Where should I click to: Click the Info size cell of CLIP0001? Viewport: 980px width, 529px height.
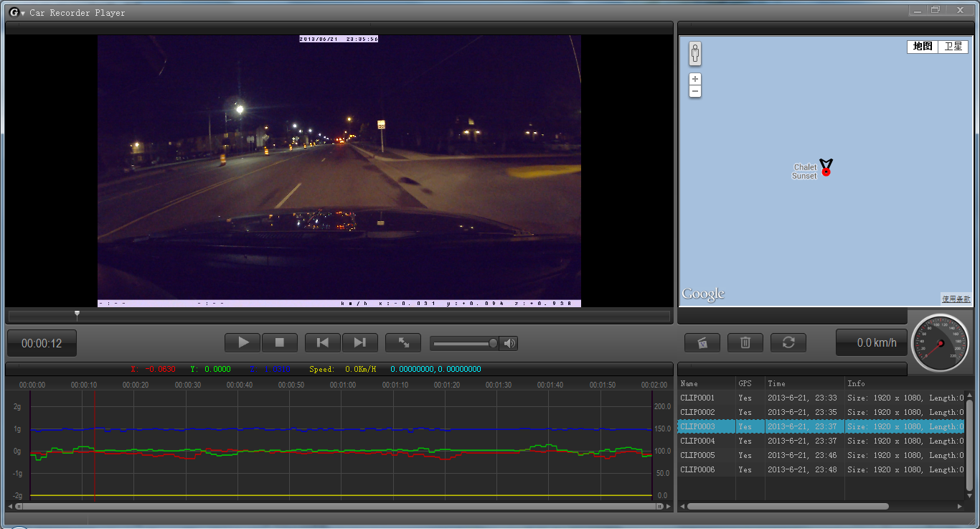click(x=905, y=398)
